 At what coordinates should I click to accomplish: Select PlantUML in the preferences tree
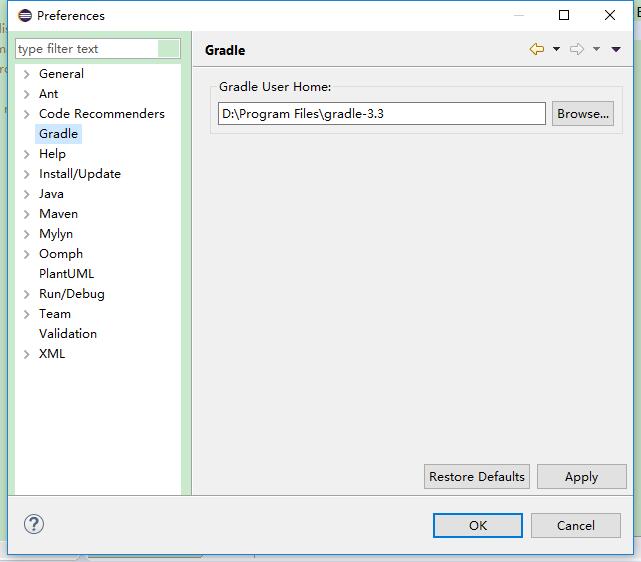[66, 274]
